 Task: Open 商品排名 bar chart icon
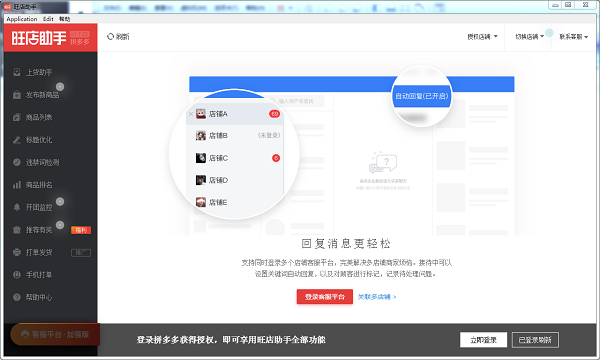(16, 185)
